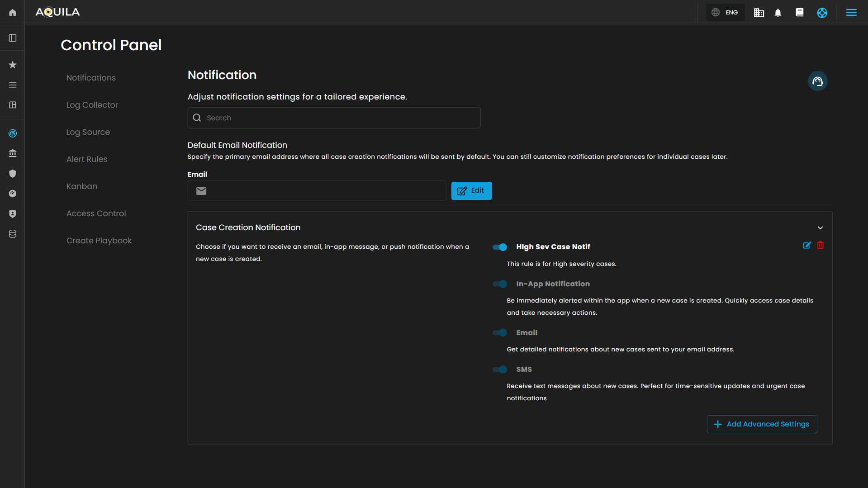Toggle the Email notification switch
This screenshot has height=488, width=868.
click(x=500, y=333)
